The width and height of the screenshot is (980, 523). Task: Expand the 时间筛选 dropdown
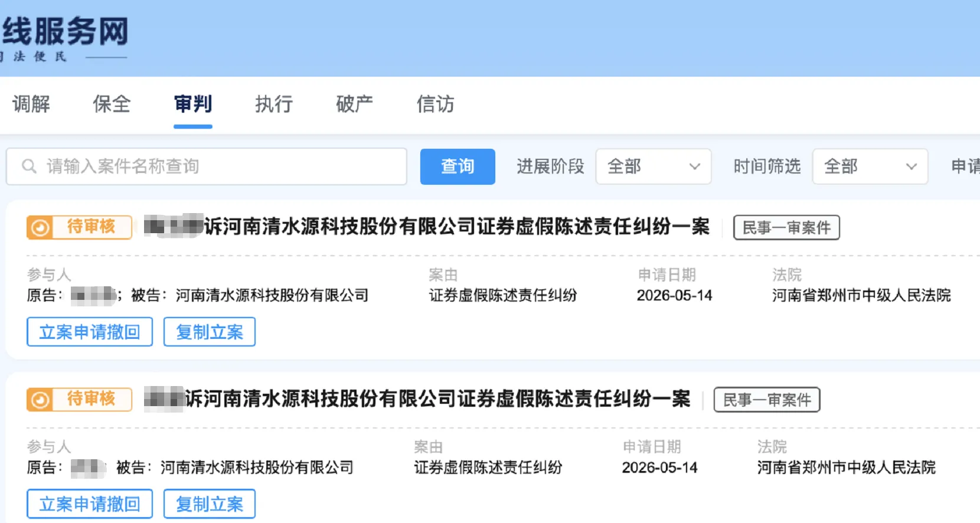pos(870,166)
